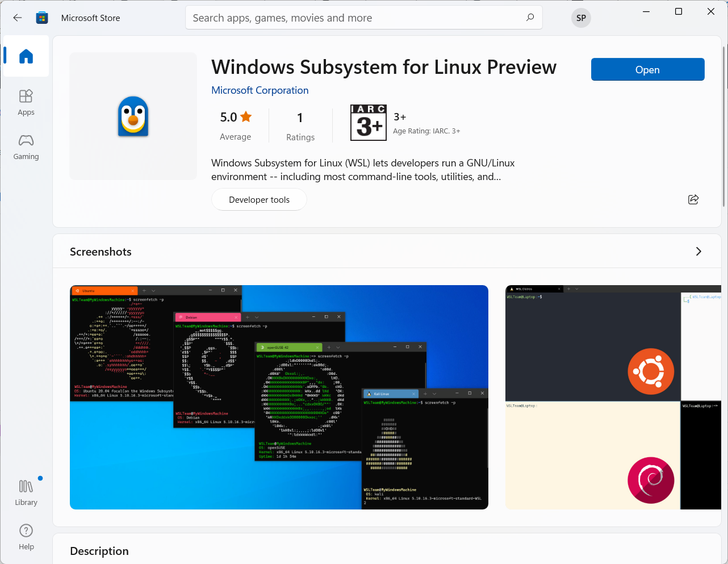Select the Developer tools category tag
This screenshot has width=728, height=564.
(259, 199)
